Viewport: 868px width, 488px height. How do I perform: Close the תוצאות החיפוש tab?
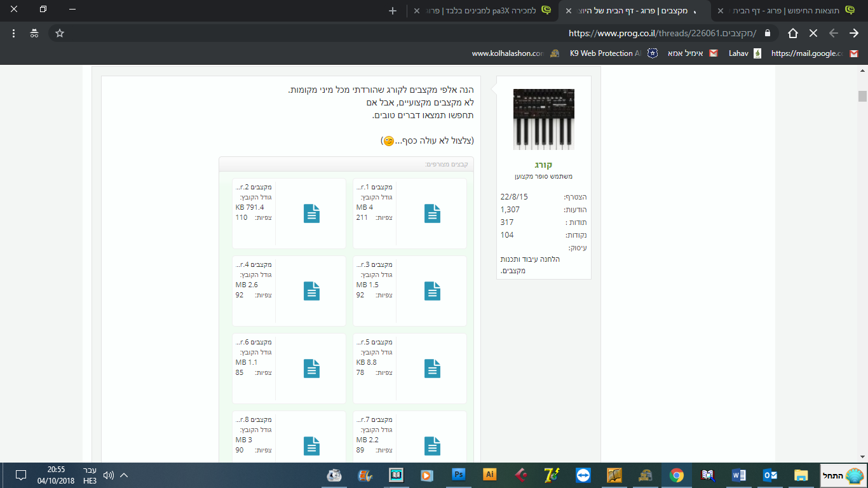tap(721, 11)
